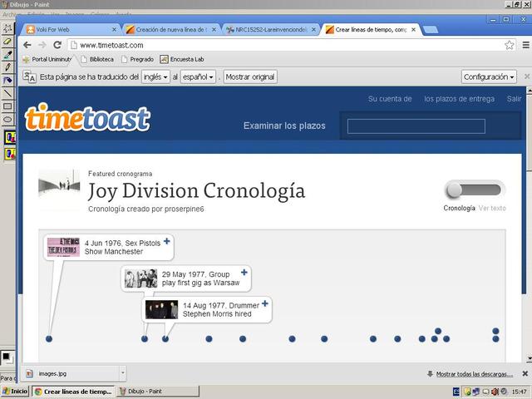Open the español target language dropdown
This screenshot has width=532, height=399.
(x=198, y=77)
